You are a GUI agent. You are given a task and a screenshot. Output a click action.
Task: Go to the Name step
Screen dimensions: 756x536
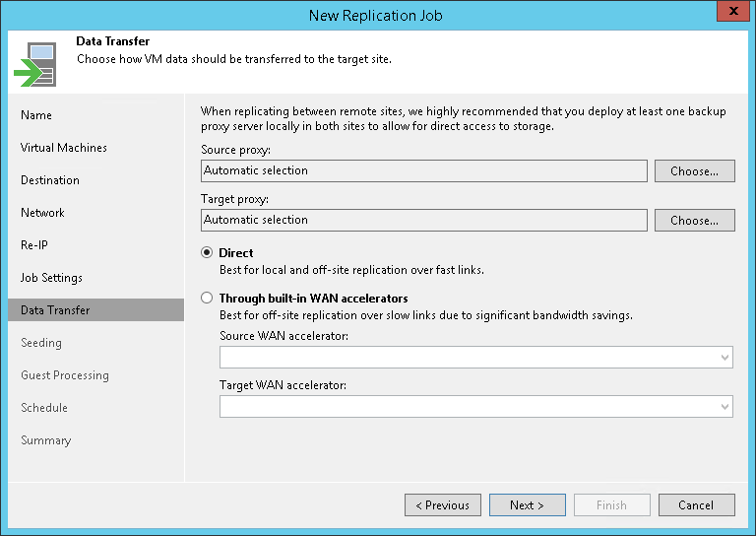(x=36, y=115)
